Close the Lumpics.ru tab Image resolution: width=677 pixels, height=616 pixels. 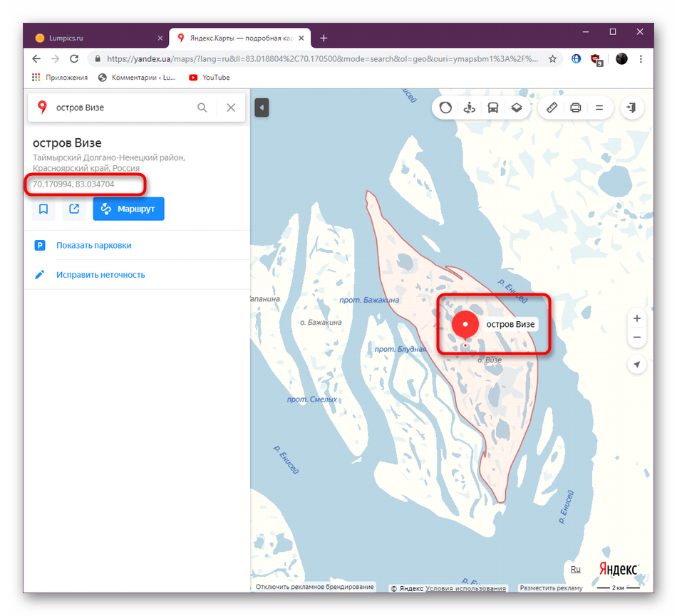pos(160,38)
